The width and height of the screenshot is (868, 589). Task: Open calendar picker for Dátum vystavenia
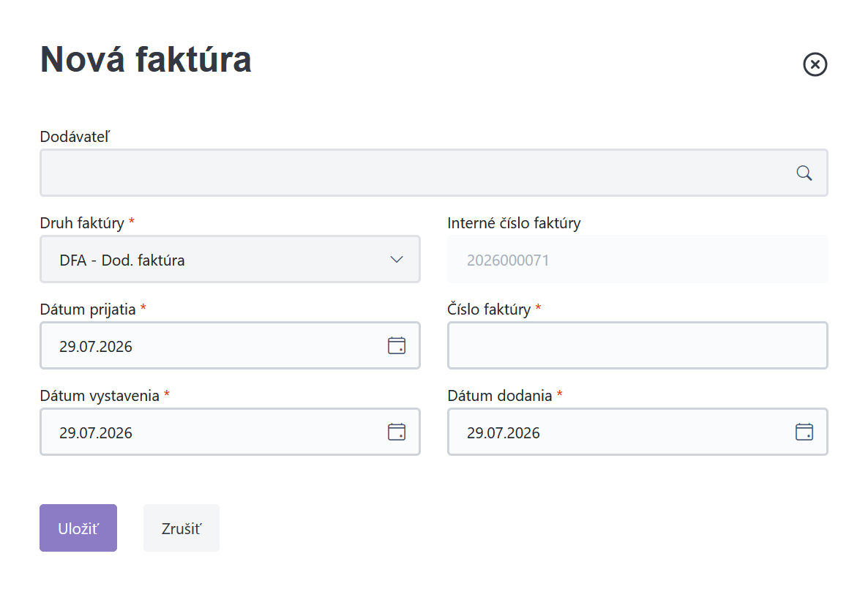coord(397,432)
